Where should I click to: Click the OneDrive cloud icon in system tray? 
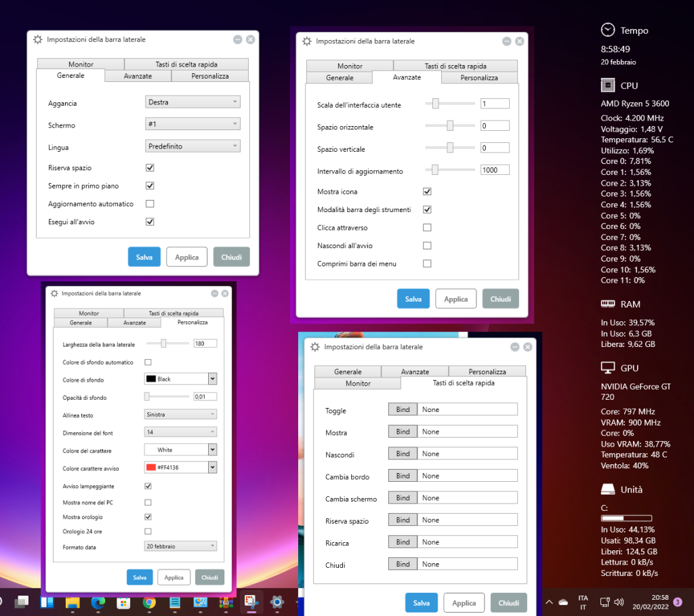(563, 602)
